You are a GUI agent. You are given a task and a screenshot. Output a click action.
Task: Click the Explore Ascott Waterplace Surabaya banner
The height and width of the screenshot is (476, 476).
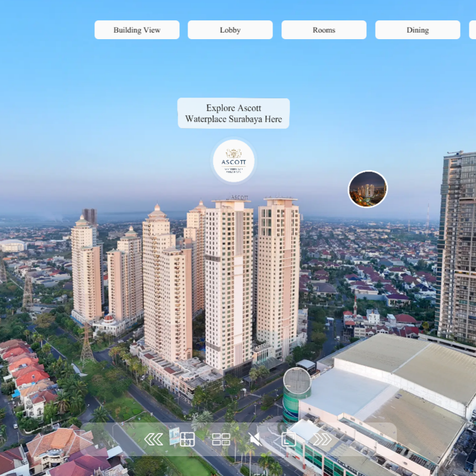pos(233,113)
